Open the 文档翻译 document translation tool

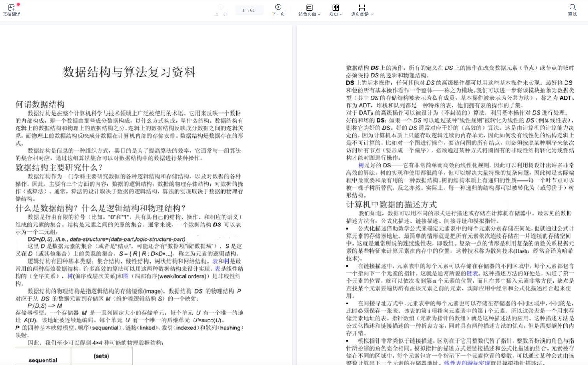[11, 10]
